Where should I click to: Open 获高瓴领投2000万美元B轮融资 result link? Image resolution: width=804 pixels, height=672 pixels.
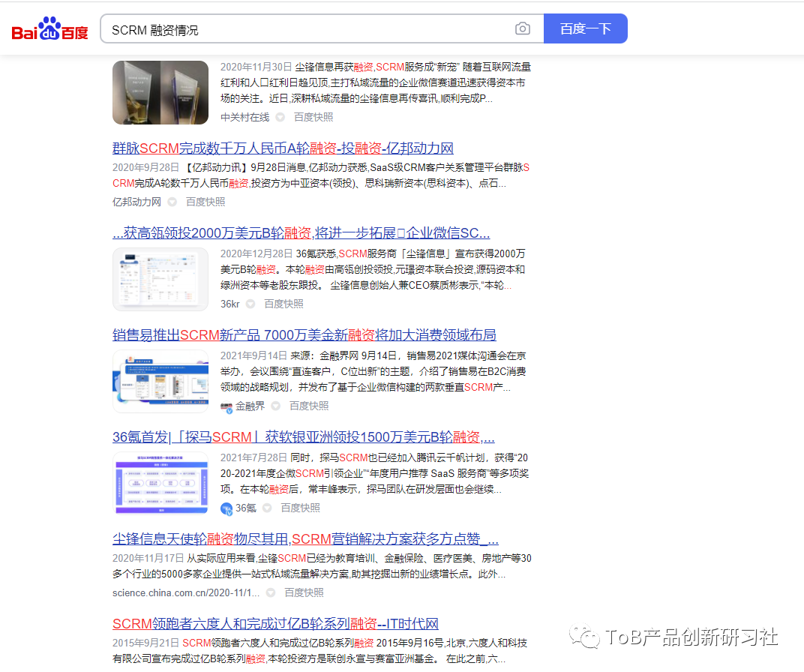click(301, 233)
